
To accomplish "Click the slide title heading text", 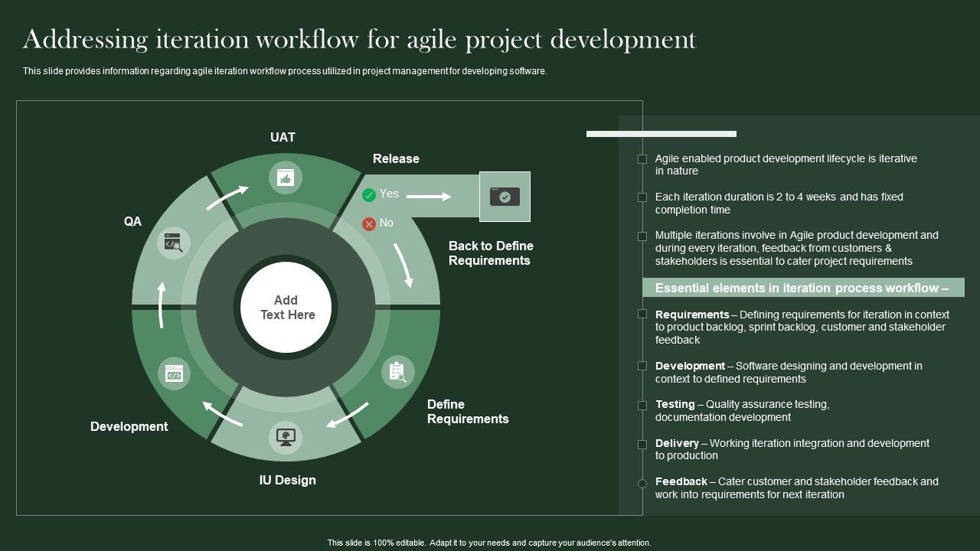I will coord(359,39).
